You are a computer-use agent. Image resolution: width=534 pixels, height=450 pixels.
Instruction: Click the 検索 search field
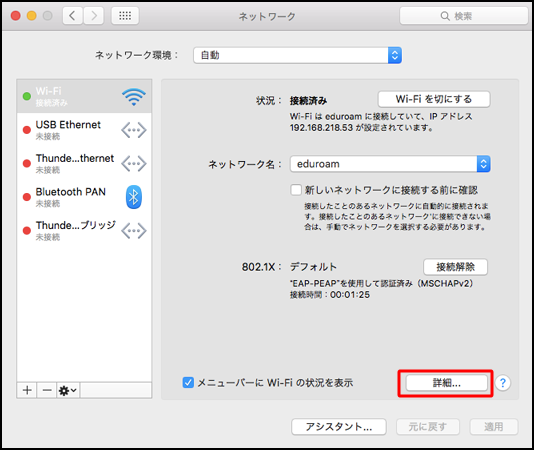point(464,16)
